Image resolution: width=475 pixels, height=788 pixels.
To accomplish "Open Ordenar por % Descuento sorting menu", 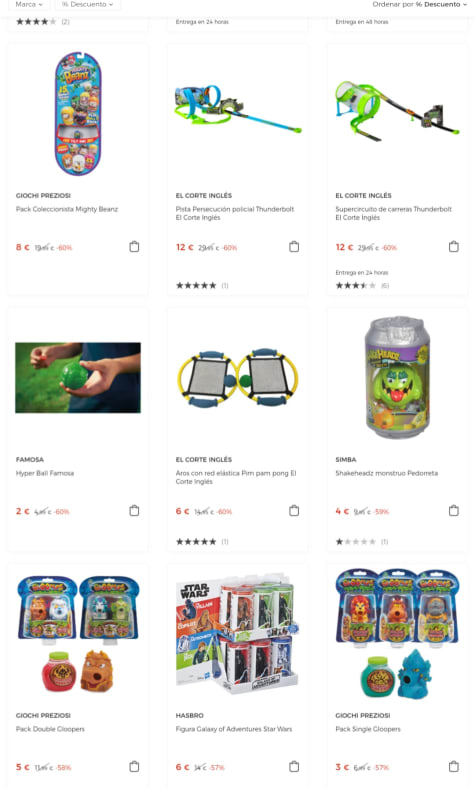I will point(420,5).
